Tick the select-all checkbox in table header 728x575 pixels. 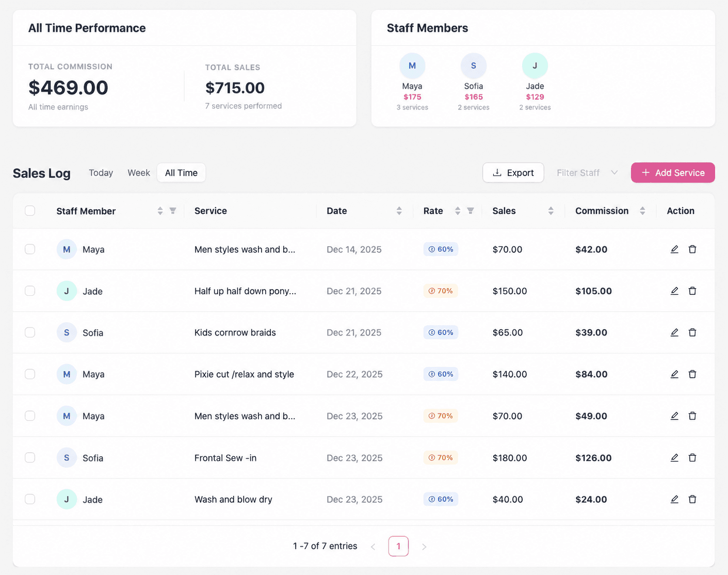pyautogui.click(x=30, y=211)
